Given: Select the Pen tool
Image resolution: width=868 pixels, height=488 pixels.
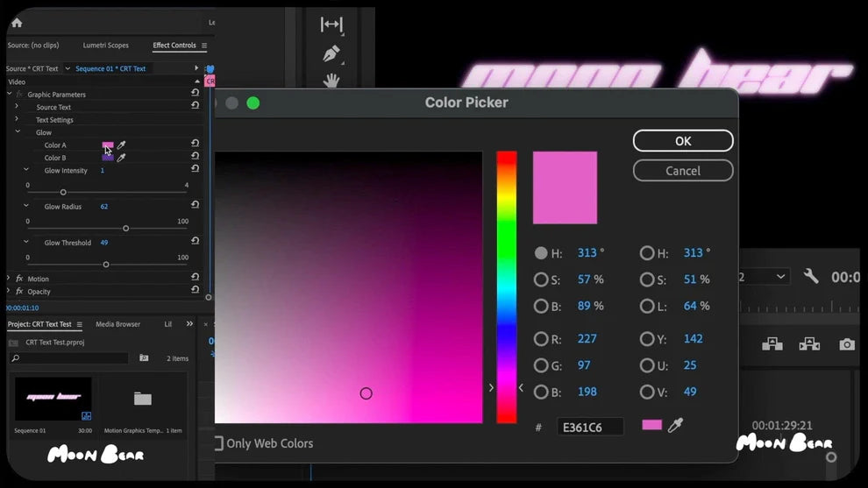Looking at the screenshot, I should (331, 54).
